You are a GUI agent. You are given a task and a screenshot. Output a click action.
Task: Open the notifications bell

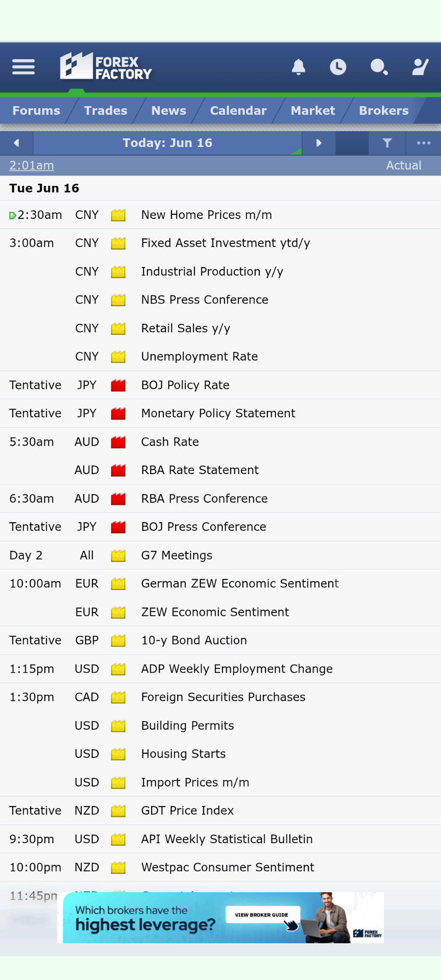click(x=299, y=67)
